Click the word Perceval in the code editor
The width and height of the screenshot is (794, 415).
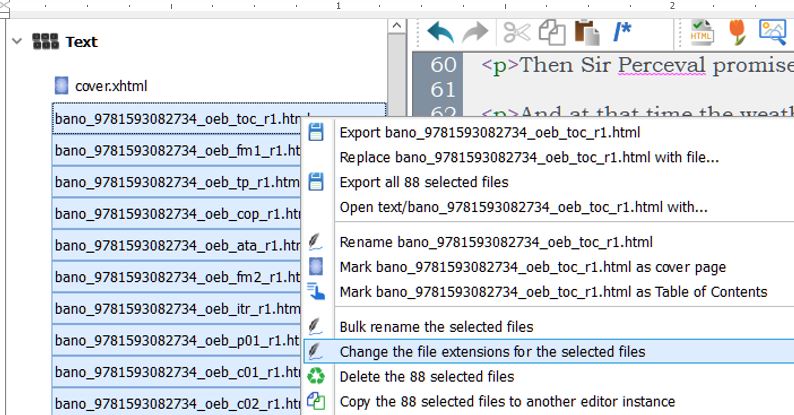pyautogui.click(x=661, y=65)
